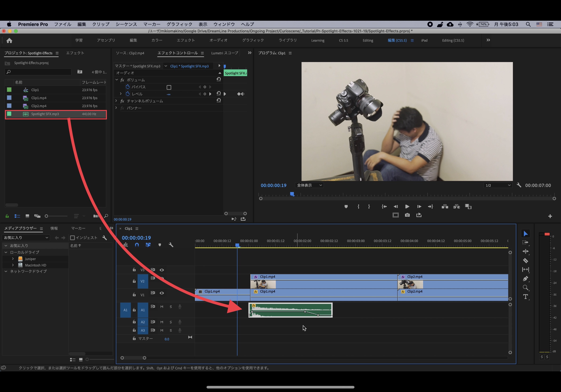This screenshot has height=392, width=561.
Task: Enable the バイパス checkbox
Action: coord(169,87)
